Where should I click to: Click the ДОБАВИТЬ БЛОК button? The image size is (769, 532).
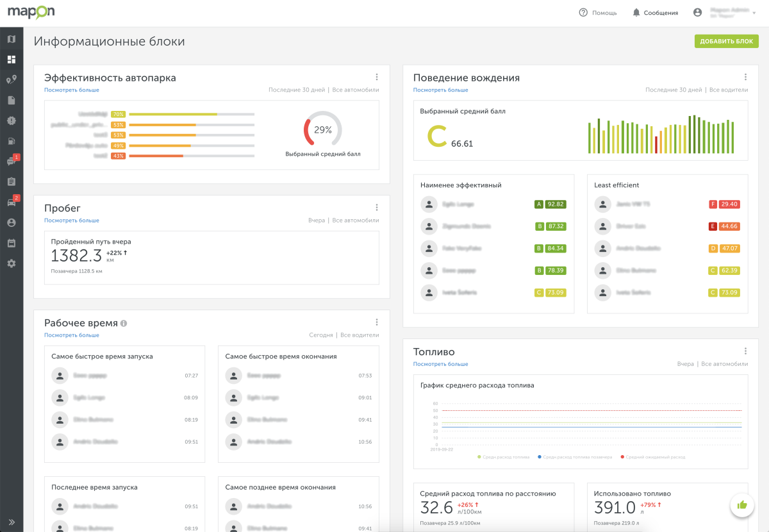(726, 41)
